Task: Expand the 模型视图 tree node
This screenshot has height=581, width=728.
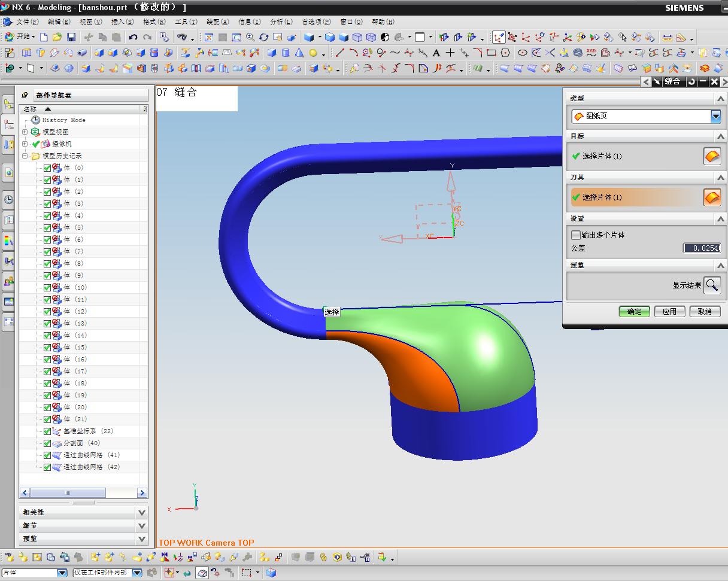Action: (x=25, y=132)
